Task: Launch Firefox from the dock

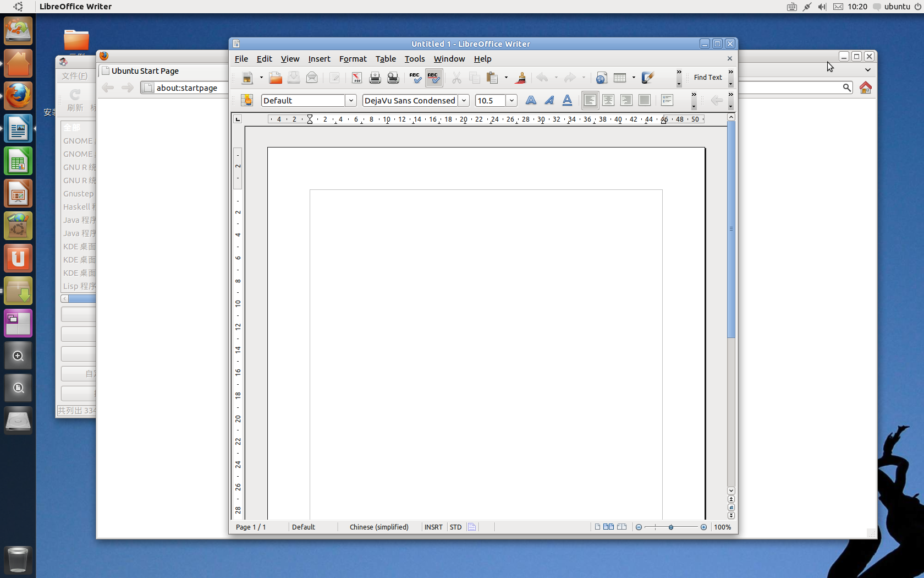Action: click(18, 95)
